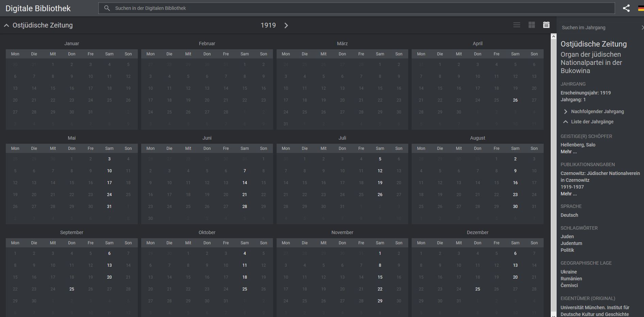Open issue of Dezember 13
The image size is (644, 317).
point(515,265)
